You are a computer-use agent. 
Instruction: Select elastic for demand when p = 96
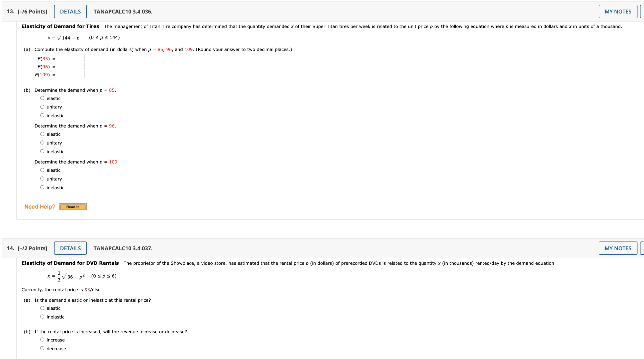point(42,134)
